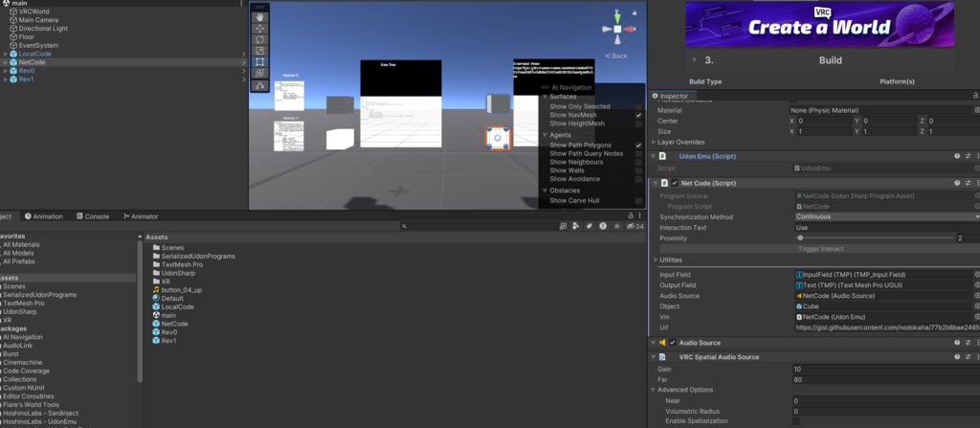
Task: Select Directional Light in hierarchy
Action: [43, 29]
